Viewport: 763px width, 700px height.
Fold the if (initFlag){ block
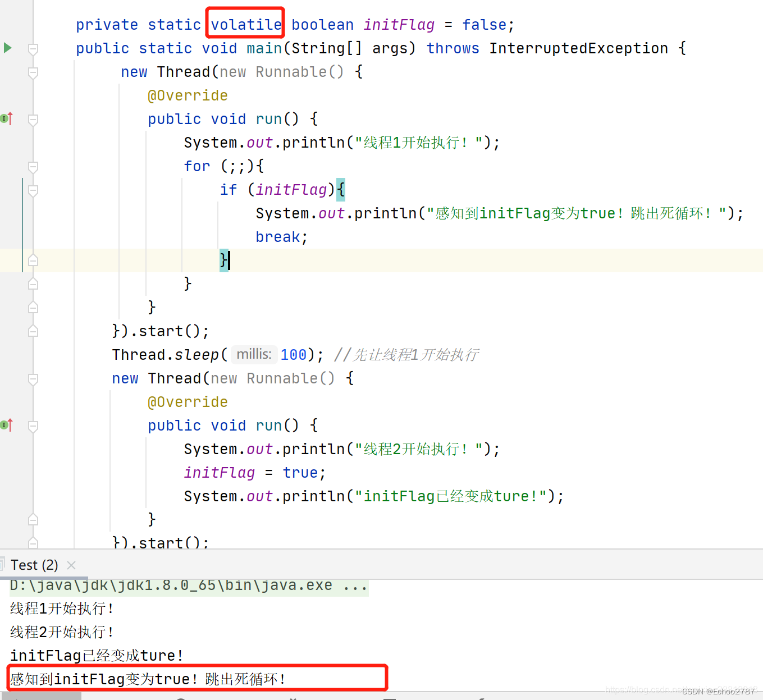33,190
